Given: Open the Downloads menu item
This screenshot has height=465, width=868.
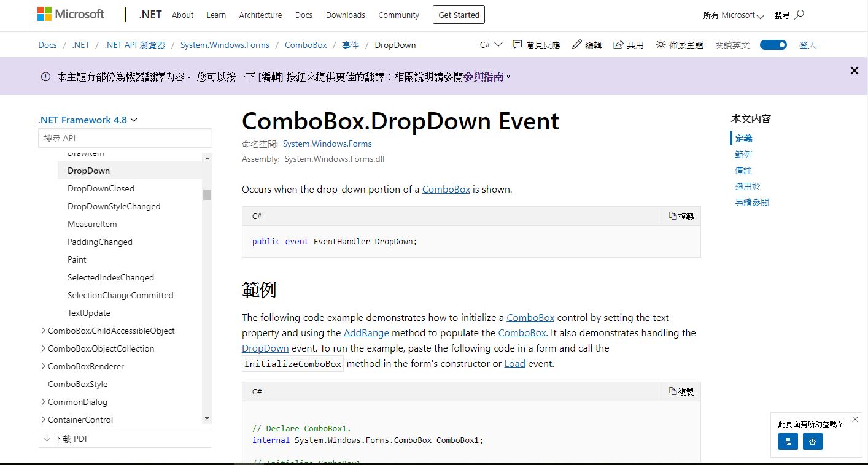Looking at the screenshot, I should [x=346, y=15].
